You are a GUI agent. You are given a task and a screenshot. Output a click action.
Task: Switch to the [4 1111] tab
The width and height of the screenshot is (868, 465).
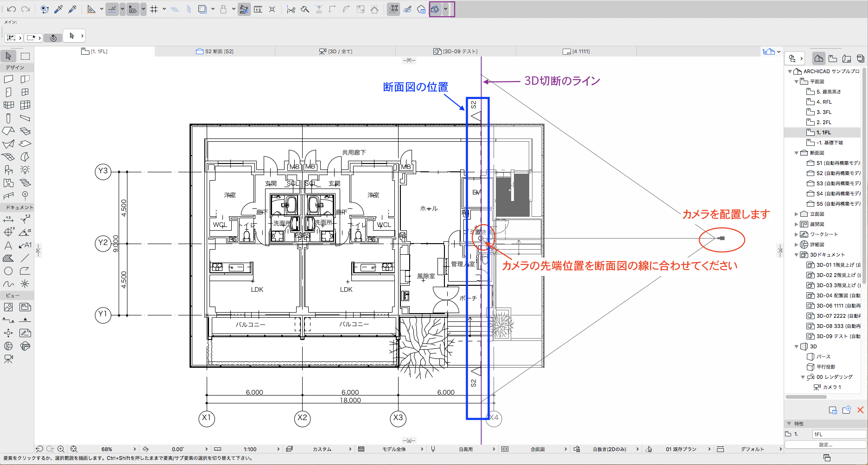tap(576, 51)
